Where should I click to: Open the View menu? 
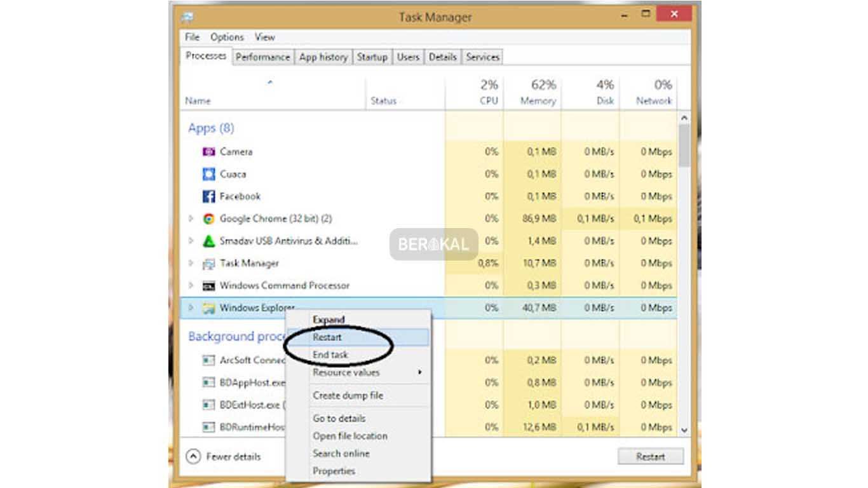[264, 37]
